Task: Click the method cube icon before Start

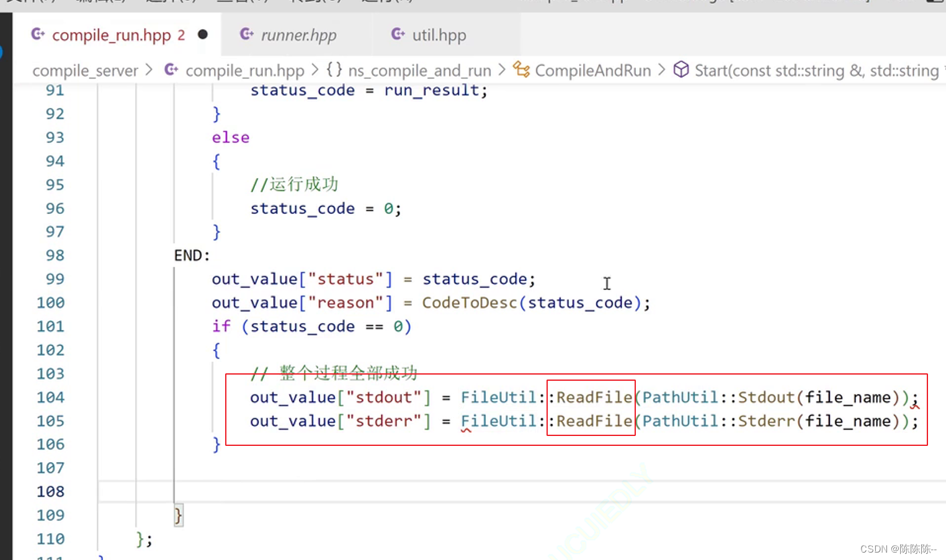Action: pos(681,69)
